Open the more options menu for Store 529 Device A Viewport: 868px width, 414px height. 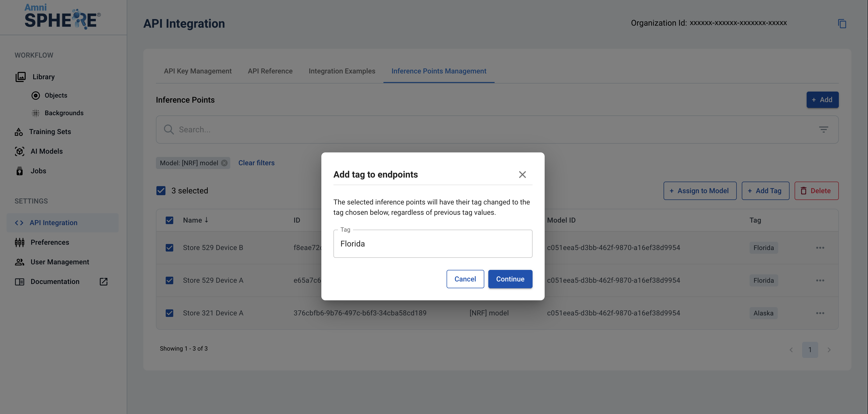pos(820,280)
